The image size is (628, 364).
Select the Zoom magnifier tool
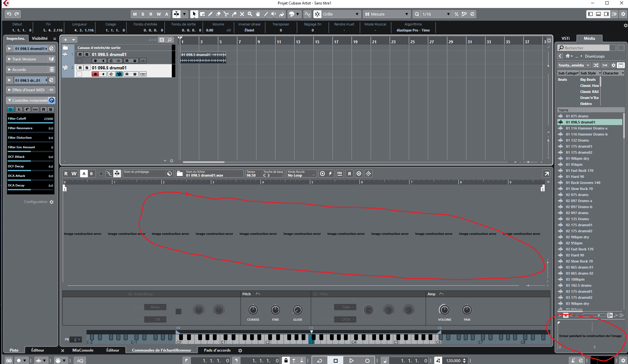point(250,14)
